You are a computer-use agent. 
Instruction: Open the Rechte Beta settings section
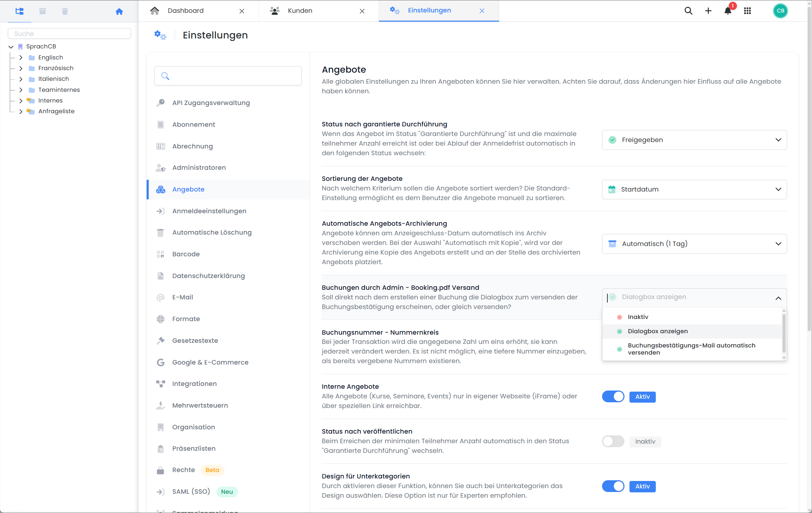coord(184,470)
